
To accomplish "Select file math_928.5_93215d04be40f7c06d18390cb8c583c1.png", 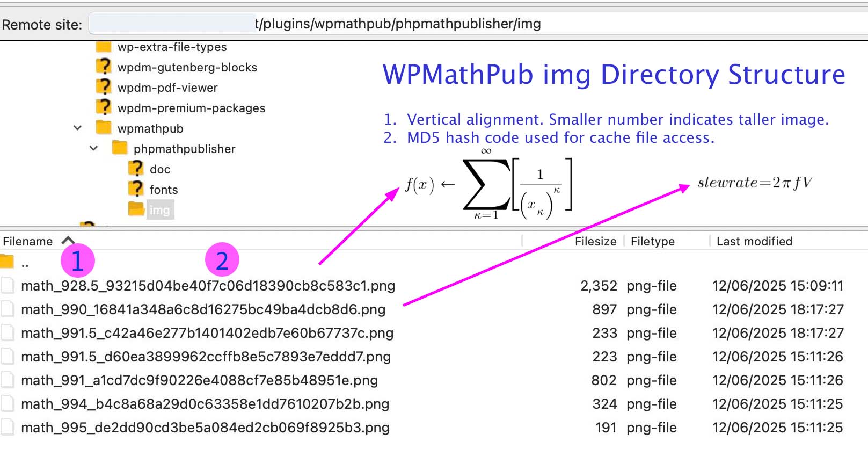I will 208,286.
